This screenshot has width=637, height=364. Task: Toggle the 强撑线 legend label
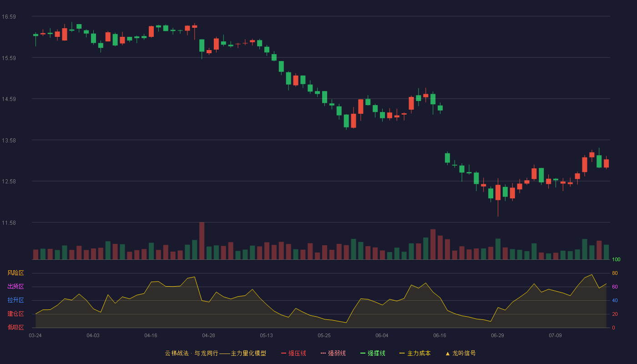tap(376, 354)
